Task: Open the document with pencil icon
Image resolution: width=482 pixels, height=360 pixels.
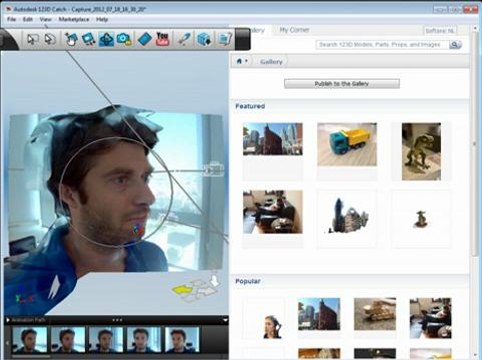Action: coord(225,39)
